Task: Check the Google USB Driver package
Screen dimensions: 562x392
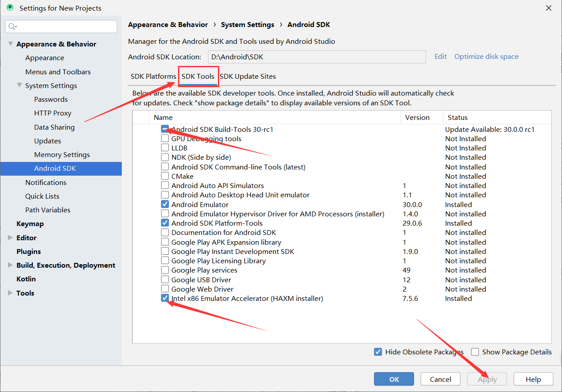Action: pos(166,279)
